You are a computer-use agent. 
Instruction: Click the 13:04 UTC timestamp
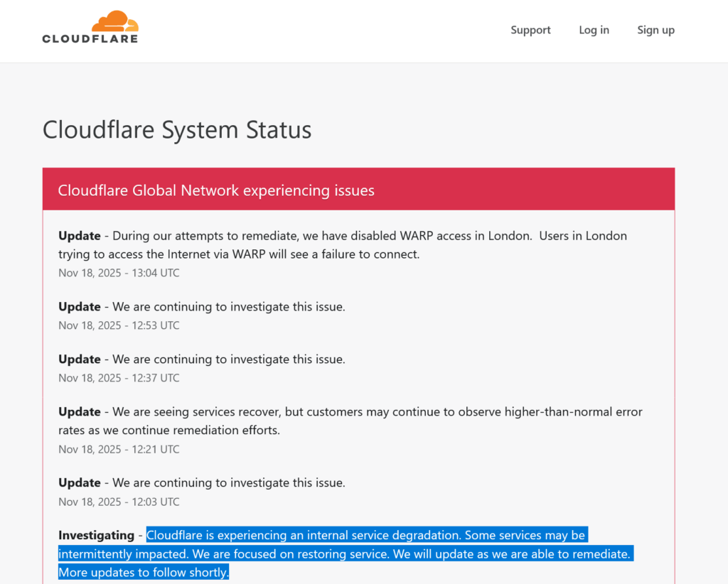(x=119, y=273)
